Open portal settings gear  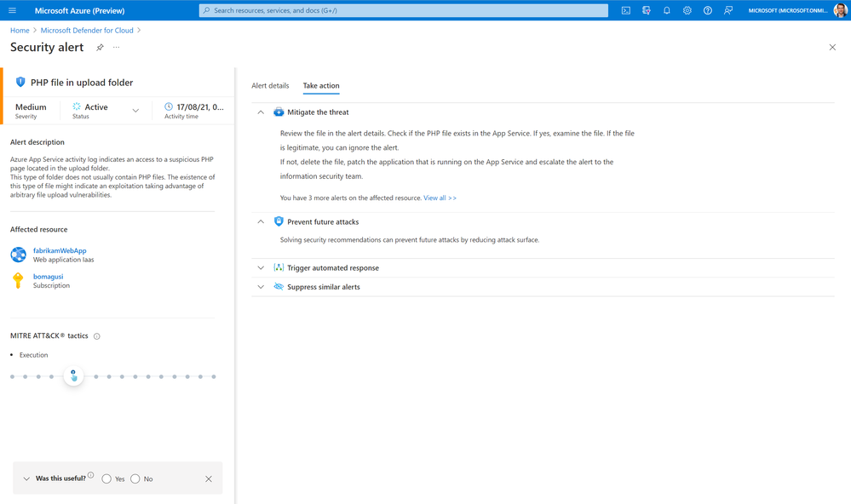point(687,10)
